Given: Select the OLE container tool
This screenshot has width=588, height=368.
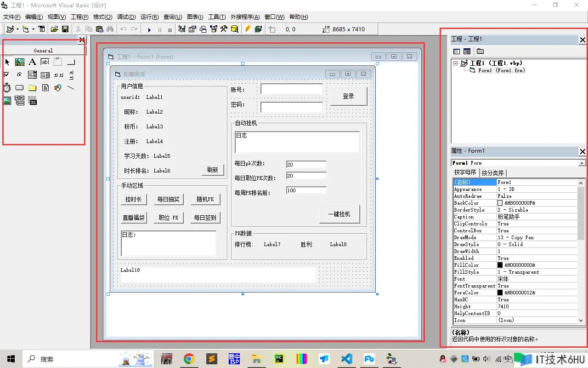Looking at the screenshot, I should (x=33, y=101).
